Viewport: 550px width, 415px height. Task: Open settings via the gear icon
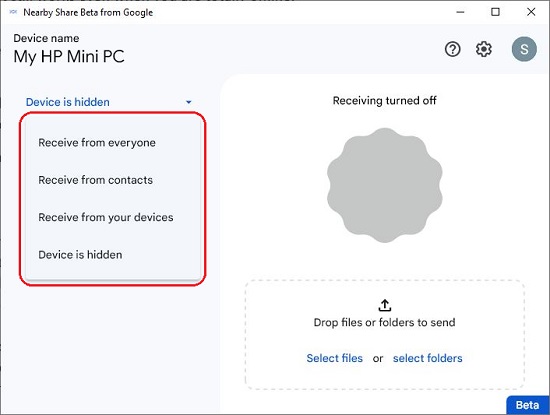pyautogui.click(x=484, y=49)
